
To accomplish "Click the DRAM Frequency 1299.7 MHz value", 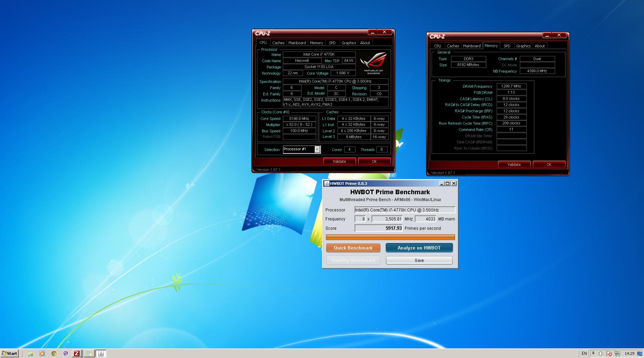I will tap(511, 86).
